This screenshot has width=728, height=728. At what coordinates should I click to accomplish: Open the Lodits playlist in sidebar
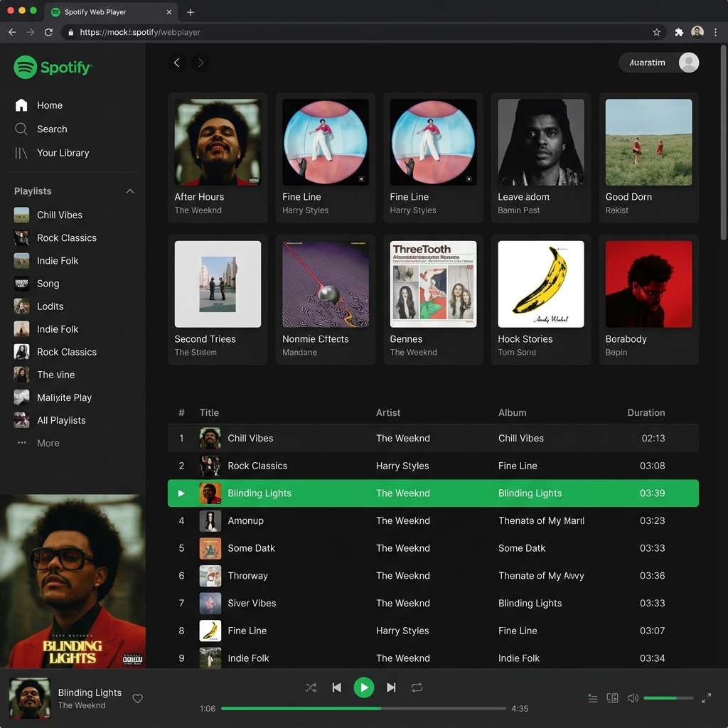tap(38, 306)
